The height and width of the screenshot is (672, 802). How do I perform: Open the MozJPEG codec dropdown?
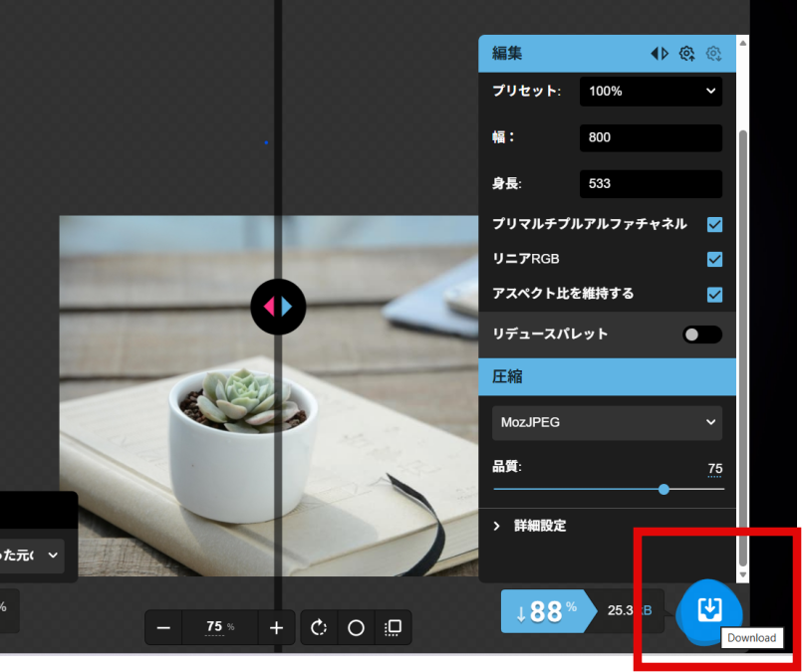(x=607, y=422)
